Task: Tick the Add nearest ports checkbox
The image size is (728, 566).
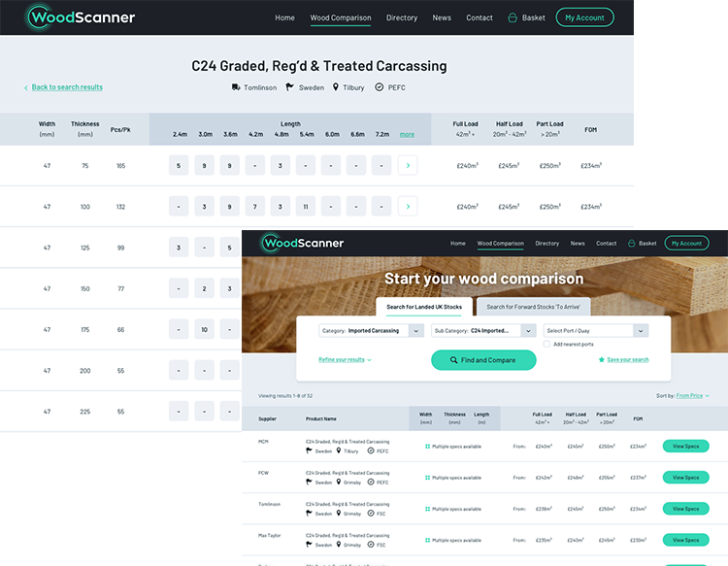Action: (547, 344)
